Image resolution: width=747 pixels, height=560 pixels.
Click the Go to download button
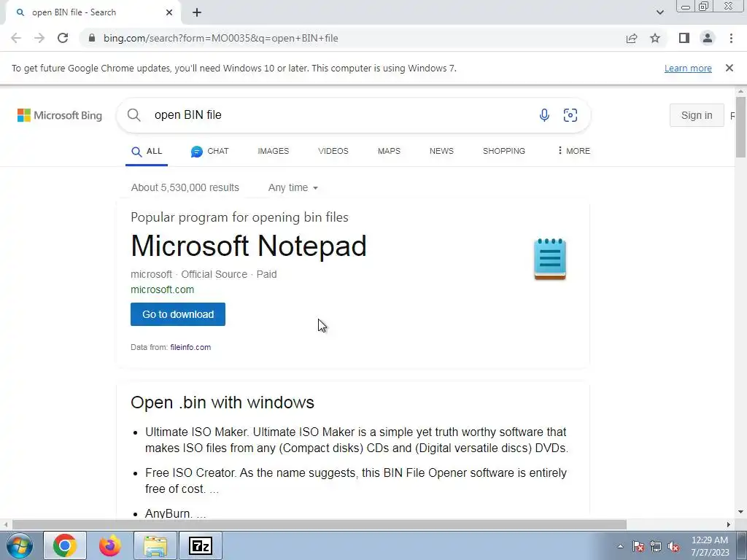(x=178, y=314)
